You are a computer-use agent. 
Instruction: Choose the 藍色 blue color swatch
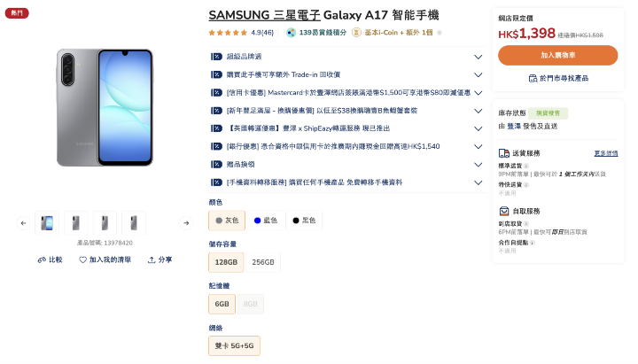coord(265,221)
